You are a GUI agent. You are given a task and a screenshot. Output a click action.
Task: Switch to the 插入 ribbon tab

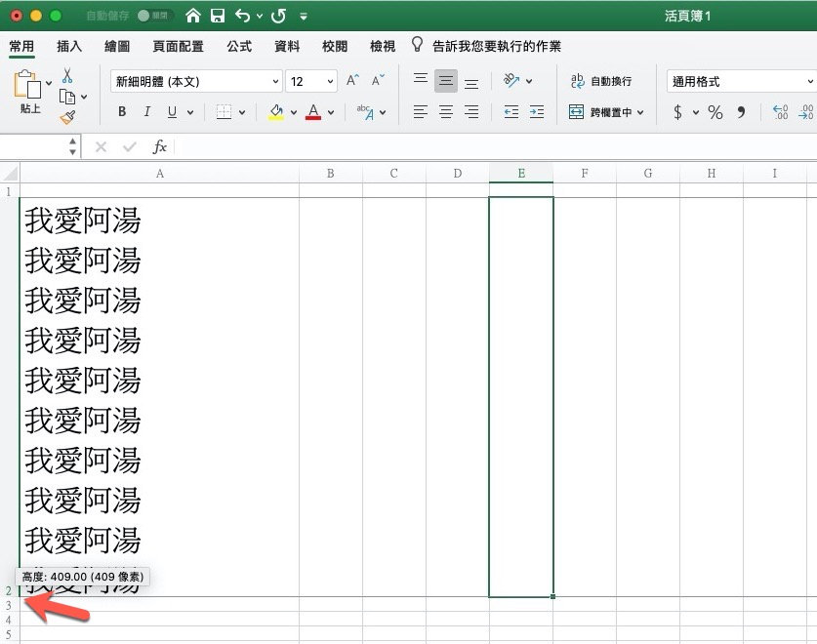tap(69, 46)
